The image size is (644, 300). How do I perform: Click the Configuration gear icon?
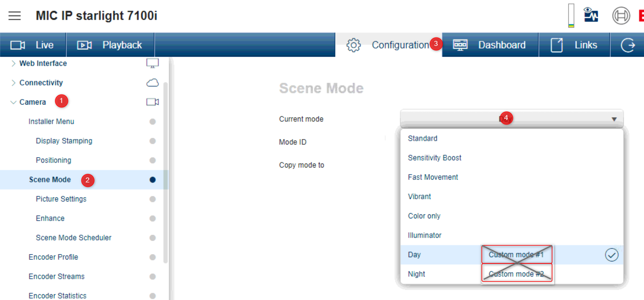click(353, 45)
